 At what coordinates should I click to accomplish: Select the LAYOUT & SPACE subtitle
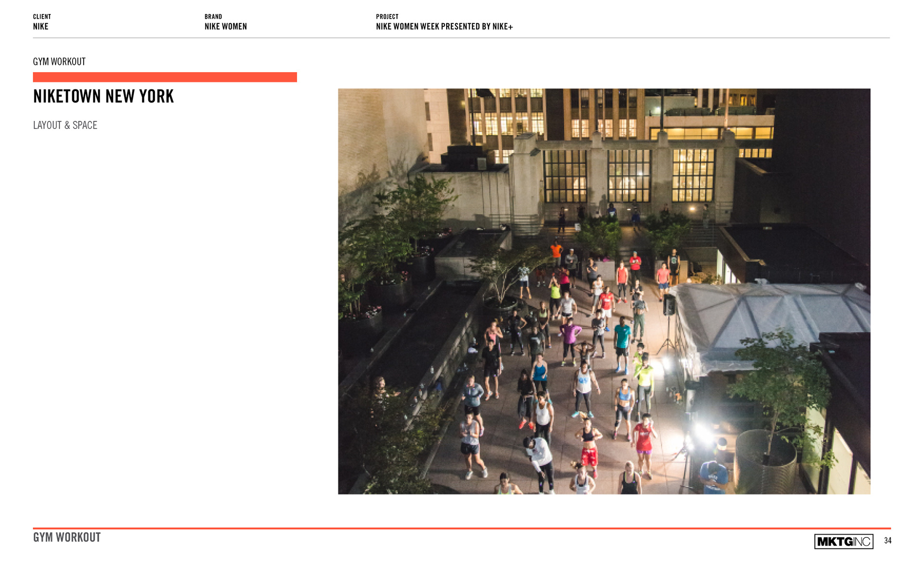tap(65, 125)
